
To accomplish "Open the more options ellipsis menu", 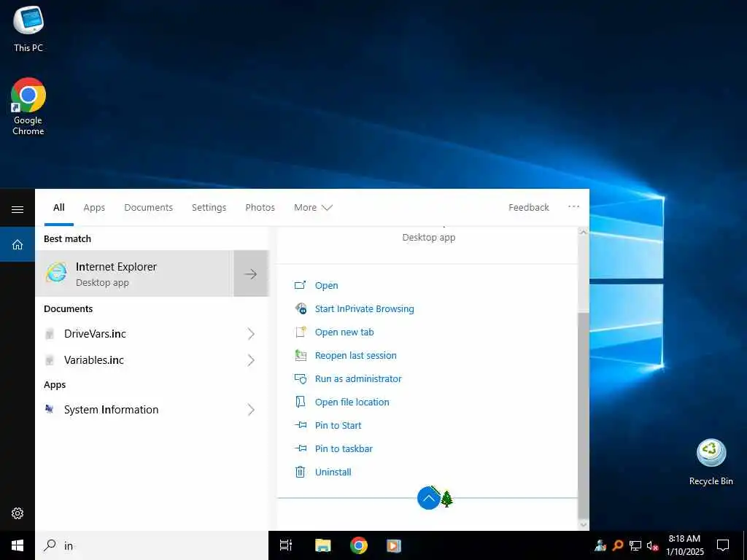I will coord(573,206).
